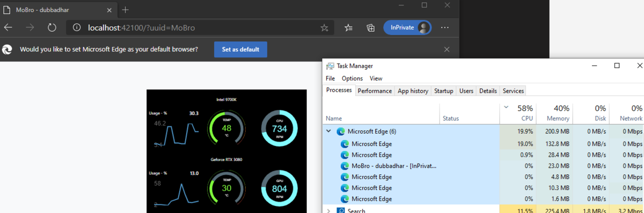
Task: Collapse the Microsoft Edge (6) process group
Action: pos(328,131)
